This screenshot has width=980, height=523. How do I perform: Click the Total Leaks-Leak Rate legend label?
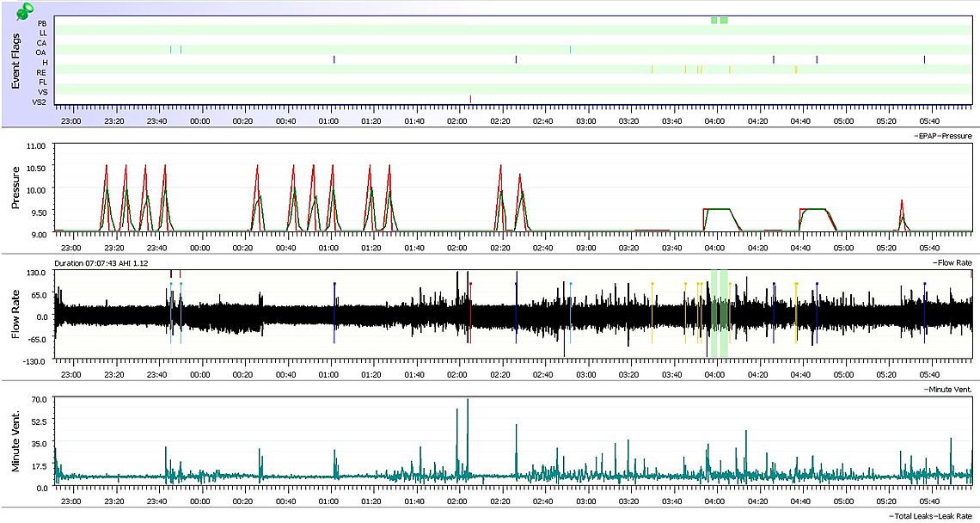pyautogui.click(x=932, y=515)
